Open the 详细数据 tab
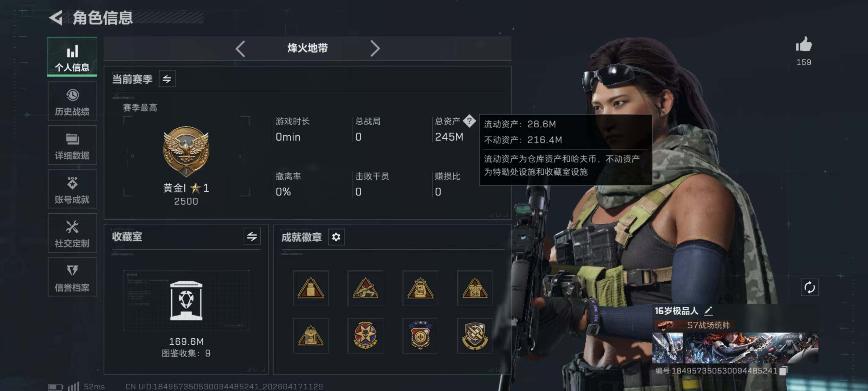The width and height of the screenshot is (868, 391). (x=72, y=145)
